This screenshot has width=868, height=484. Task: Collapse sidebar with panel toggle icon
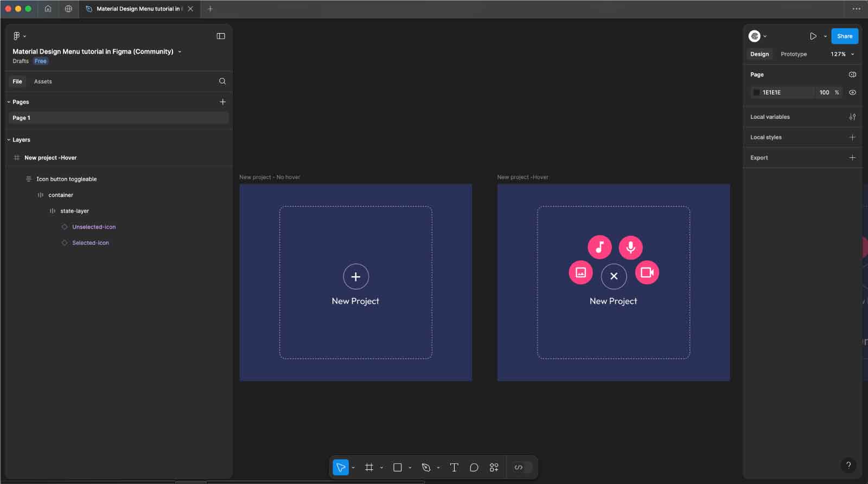pyautogui.click(x=221, y=36)
